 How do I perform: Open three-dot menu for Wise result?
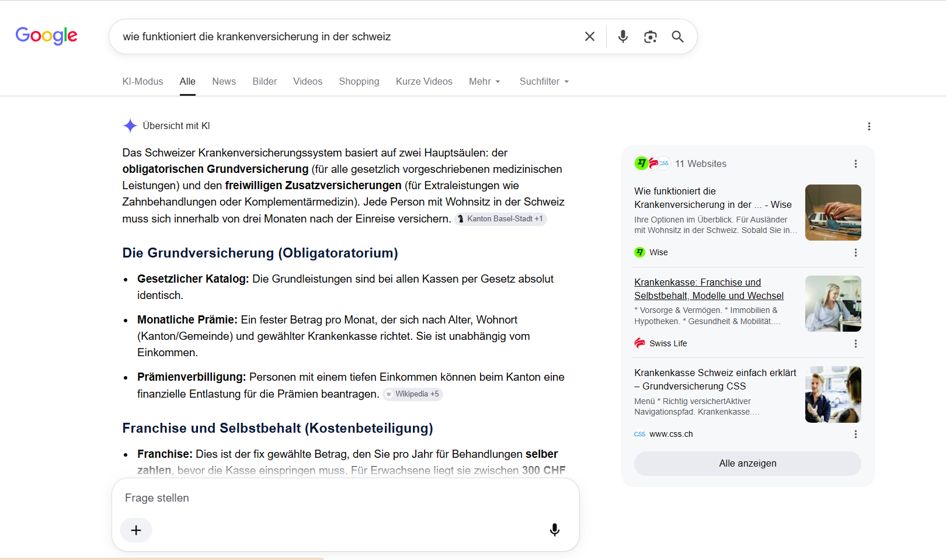[855, 253]
